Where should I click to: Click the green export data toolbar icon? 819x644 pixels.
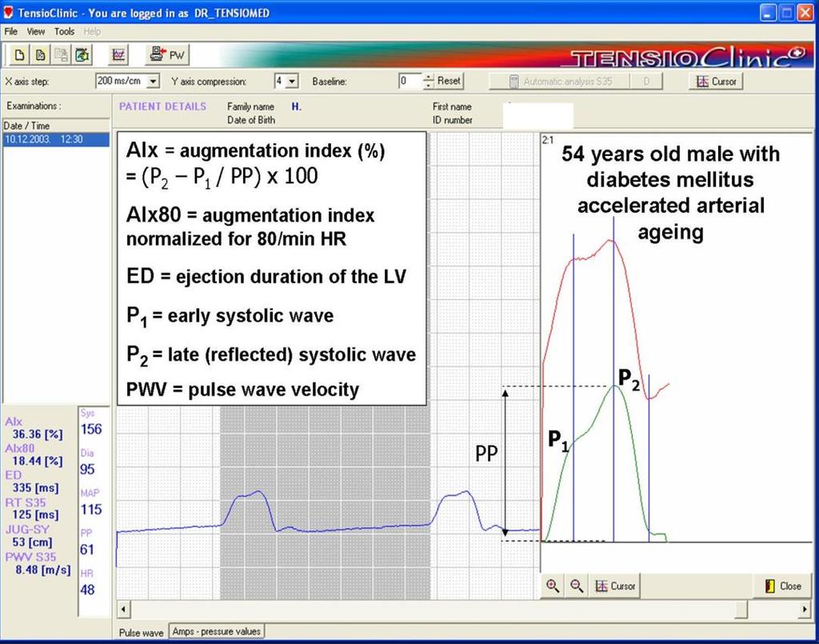82,55
